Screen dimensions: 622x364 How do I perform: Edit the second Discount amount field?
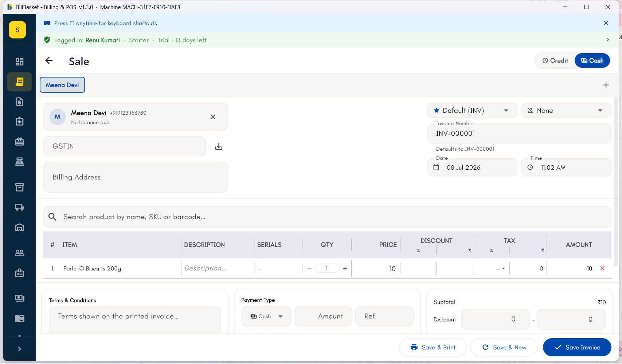tap(571, 319)
